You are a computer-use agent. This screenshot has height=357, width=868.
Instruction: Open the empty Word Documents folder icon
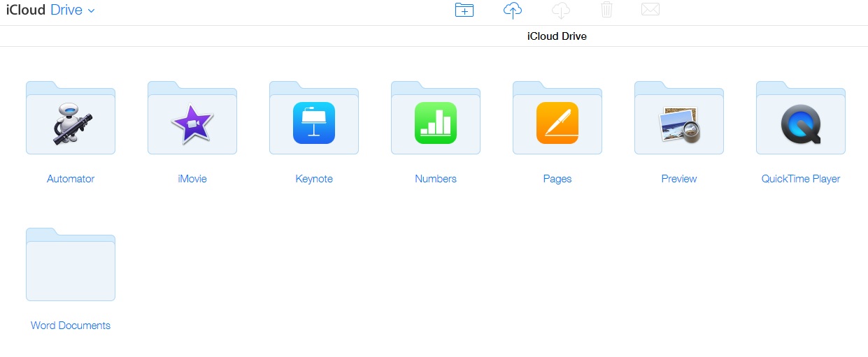71,265
